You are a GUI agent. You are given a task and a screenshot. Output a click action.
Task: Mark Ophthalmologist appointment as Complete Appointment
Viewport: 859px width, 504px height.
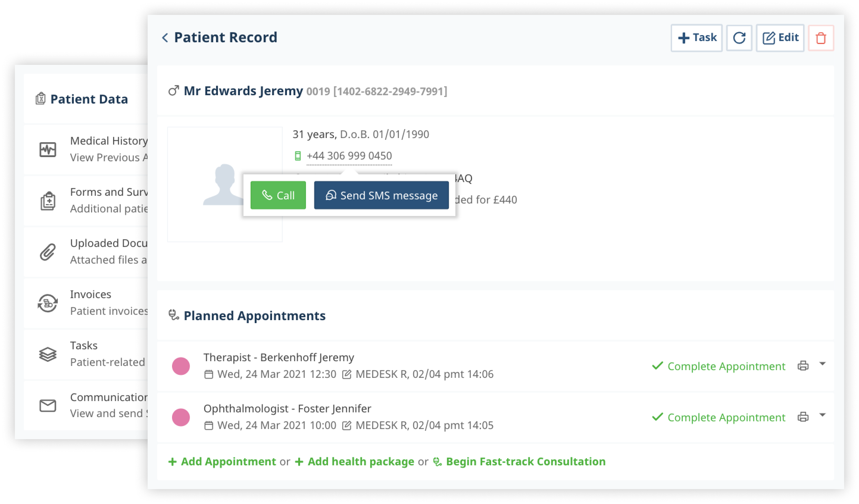click(719, 417)
